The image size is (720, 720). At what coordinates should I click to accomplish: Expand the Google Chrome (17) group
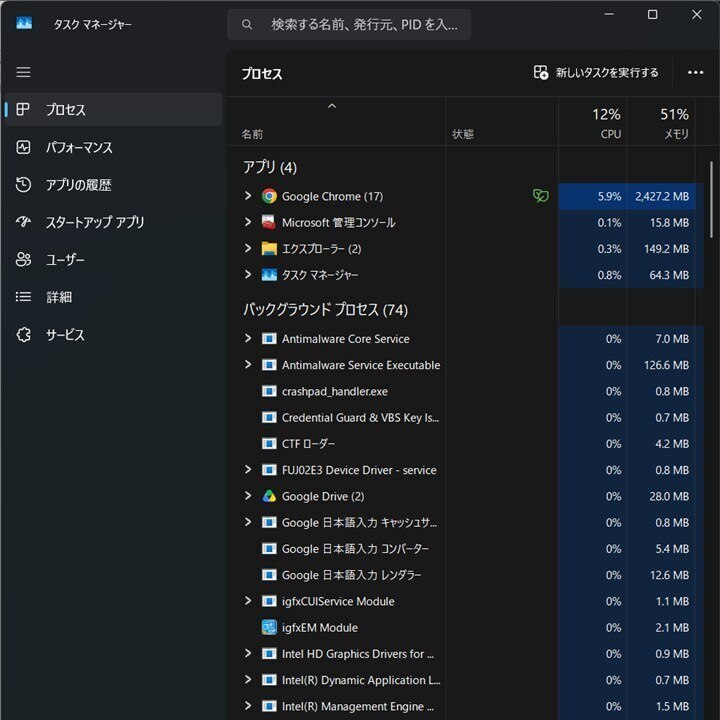click(248, 196)
